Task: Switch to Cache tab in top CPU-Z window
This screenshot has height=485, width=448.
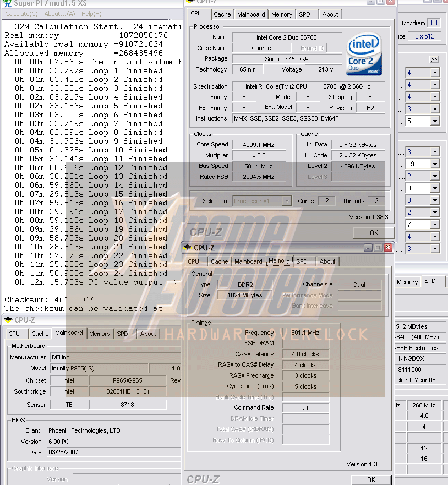Action: coord(222,14)
